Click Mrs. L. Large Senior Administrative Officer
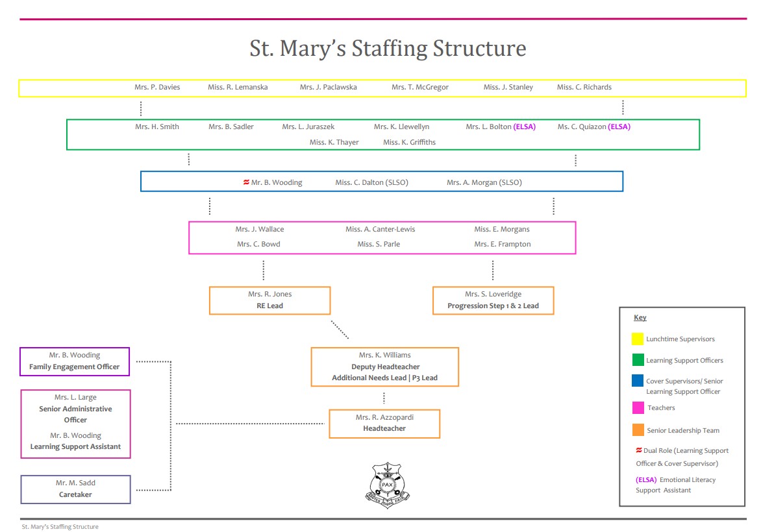761x532 pixels. [x=75, y=408]
